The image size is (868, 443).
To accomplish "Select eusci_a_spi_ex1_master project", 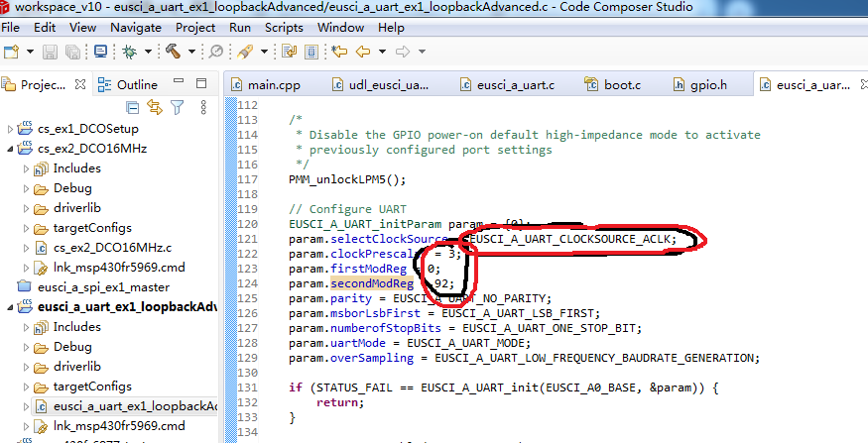I will 103,287.
